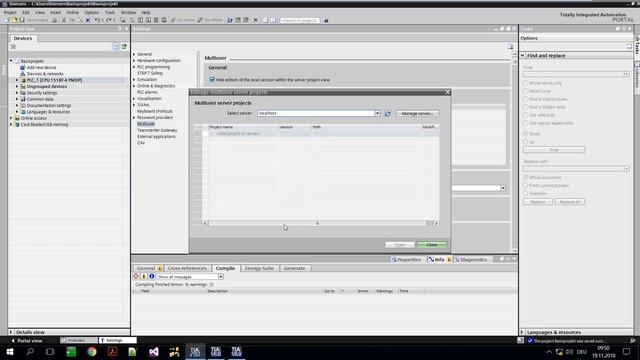Open Adobe Acrobat from the taskbar
Screen dimensions: 640x360
113,351
